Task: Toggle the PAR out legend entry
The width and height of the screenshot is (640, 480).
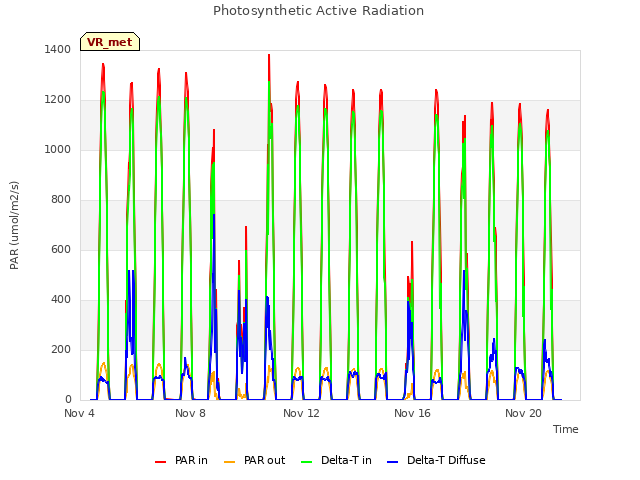Action: tap(254, 460)
